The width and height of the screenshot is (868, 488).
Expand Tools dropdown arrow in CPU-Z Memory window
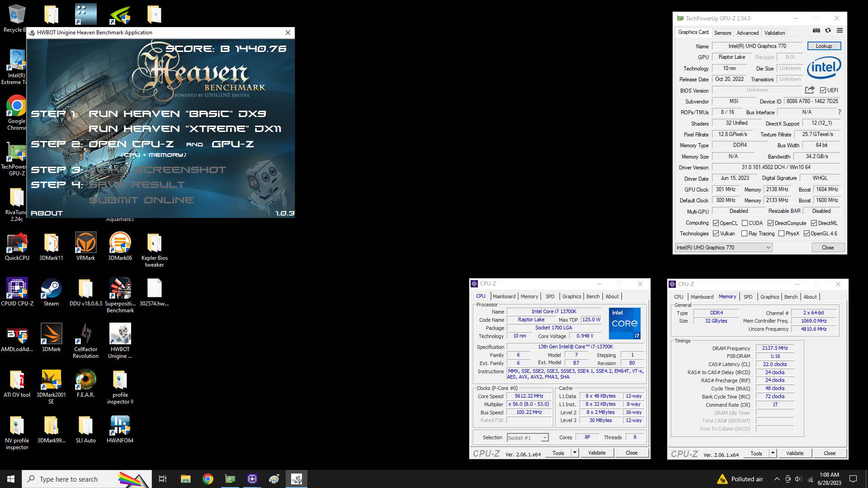773,453
